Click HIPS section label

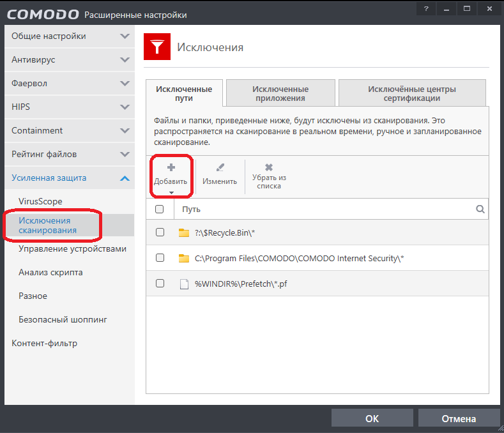(20, 107)
